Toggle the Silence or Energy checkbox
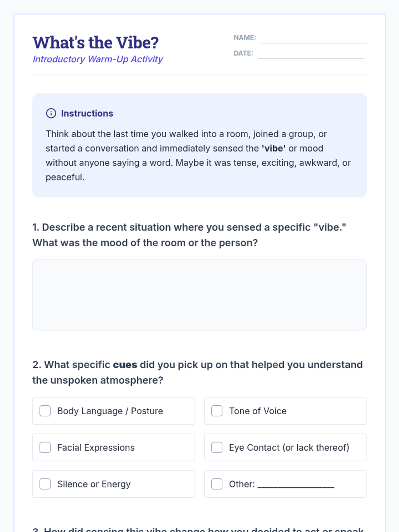399x532 pixels. pyautogui.click(x=45, y=484)
